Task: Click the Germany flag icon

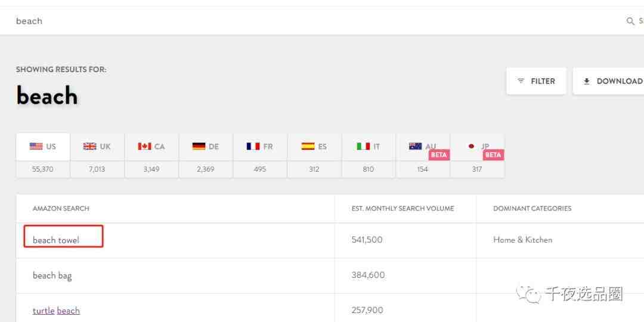Action: click(199, 146)
